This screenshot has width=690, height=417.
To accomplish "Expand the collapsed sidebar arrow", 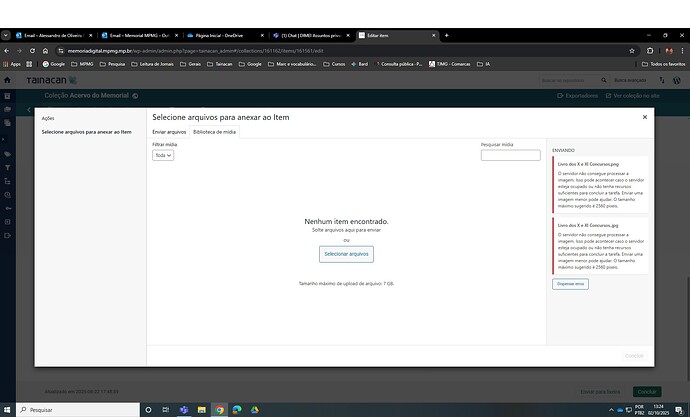I will coord(3,139).
